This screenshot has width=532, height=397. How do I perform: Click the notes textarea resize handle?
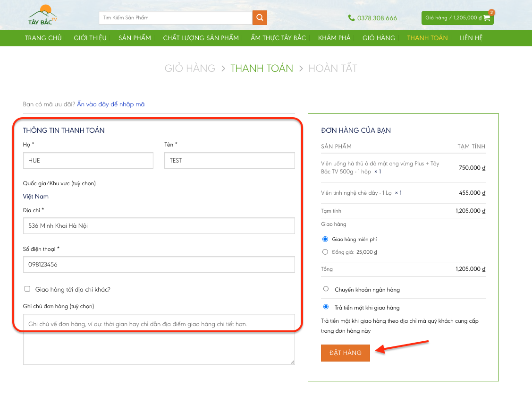(292, 362)
